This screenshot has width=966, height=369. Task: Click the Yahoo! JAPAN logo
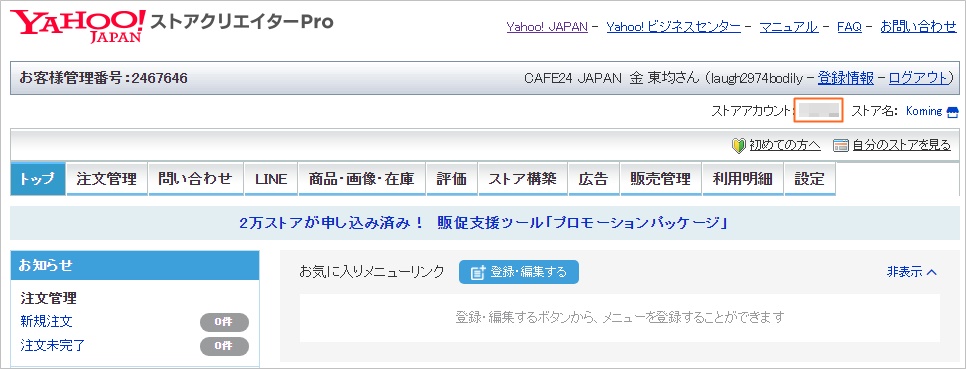(78, 26)
